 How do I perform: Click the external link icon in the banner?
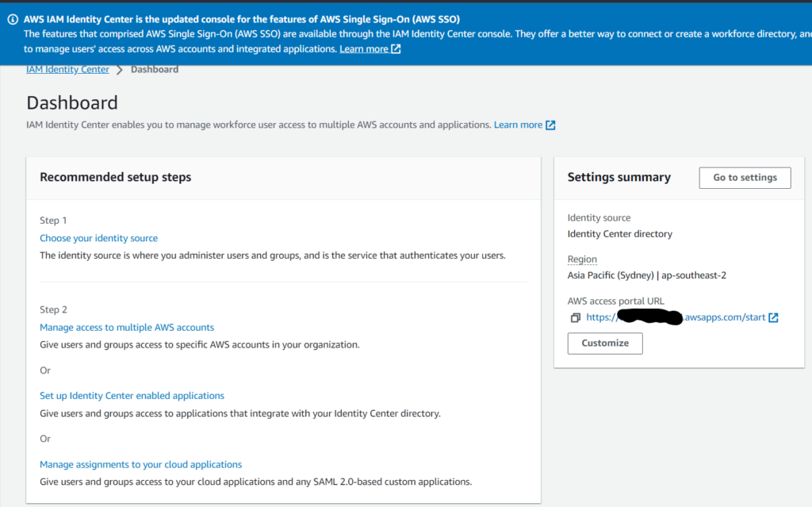(x=396, y=49)
